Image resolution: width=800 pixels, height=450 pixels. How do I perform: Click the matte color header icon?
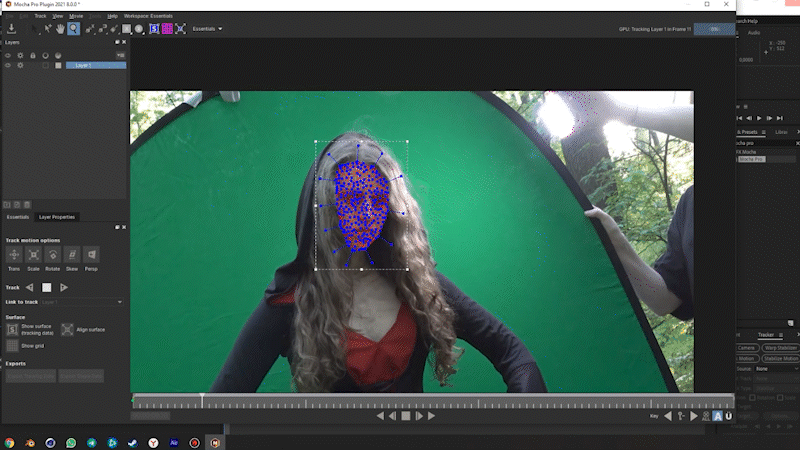pyautogui.click(x=58, y=55)
